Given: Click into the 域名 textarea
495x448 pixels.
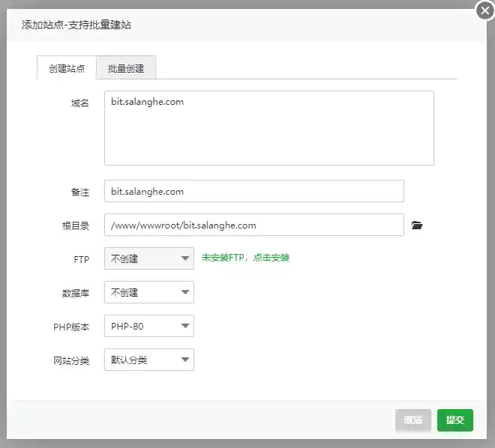Looking at the screenshot, I should pyautogui.click(x=269, y=128).
